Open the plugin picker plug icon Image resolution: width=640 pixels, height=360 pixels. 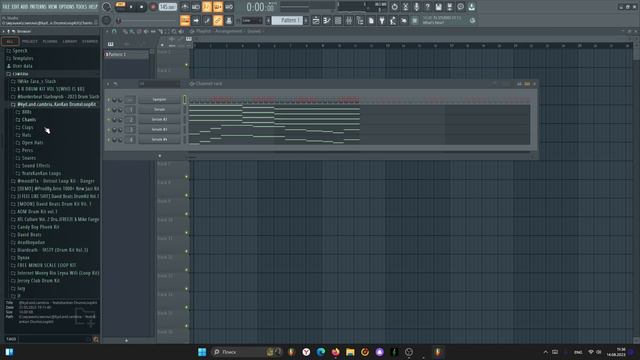pos(382,20)
